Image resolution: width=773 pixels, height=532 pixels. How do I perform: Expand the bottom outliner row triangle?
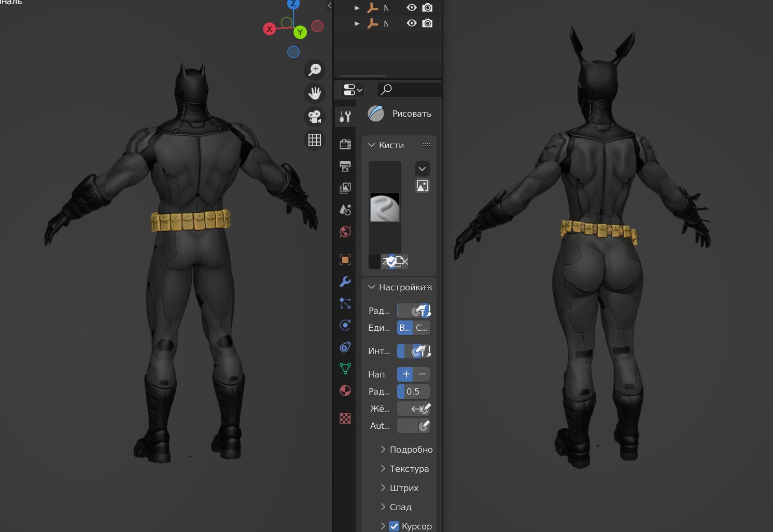pyautogui.click(x=357, y=23)
